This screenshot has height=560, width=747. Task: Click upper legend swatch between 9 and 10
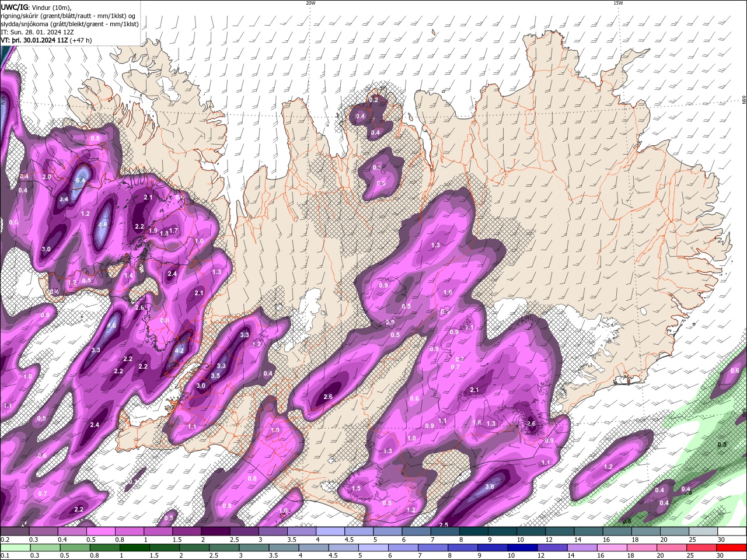click(x=502, y=531)
